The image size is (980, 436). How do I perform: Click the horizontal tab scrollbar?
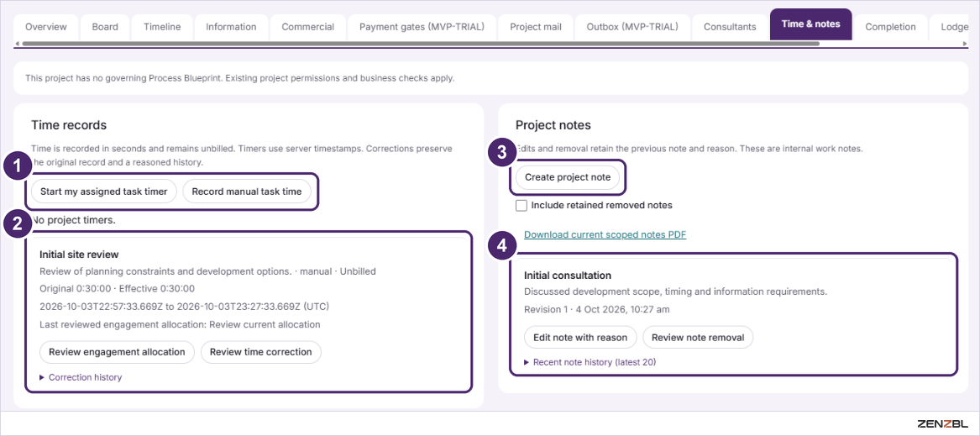click(420, 44)
